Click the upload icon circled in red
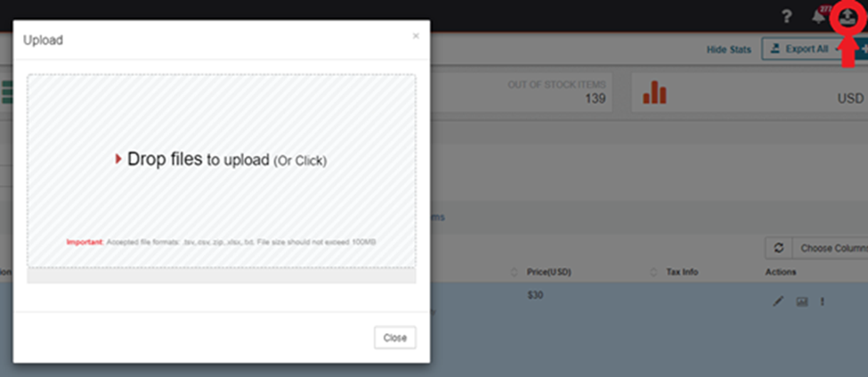868x377 pixels. click(x=847, y=18)
